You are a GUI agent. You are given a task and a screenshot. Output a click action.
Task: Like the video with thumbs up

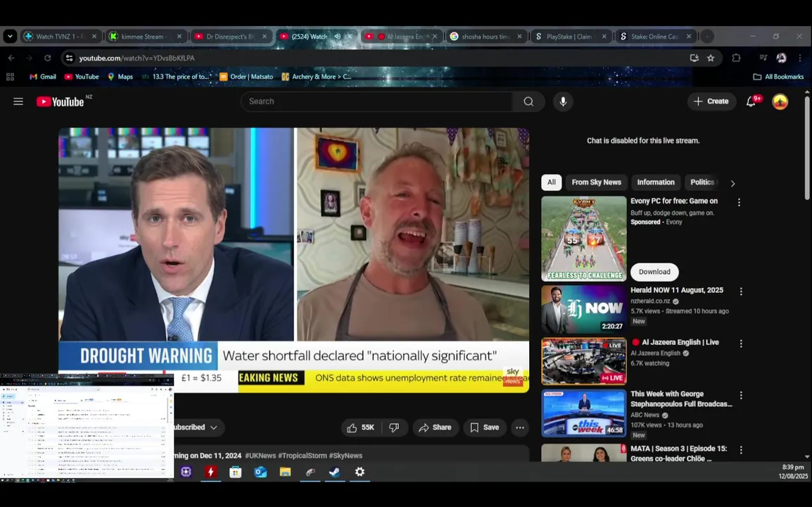coord(361,427)
